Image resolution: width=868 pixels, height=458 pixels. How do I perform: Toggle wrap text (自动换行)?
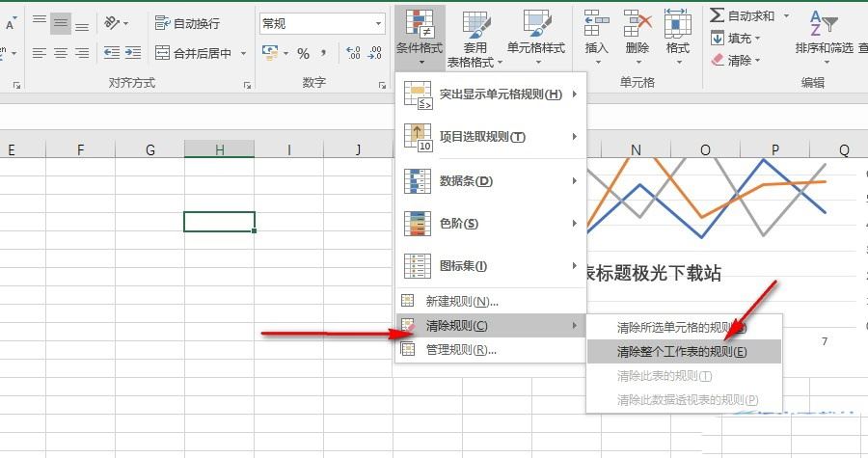point(187,23)
